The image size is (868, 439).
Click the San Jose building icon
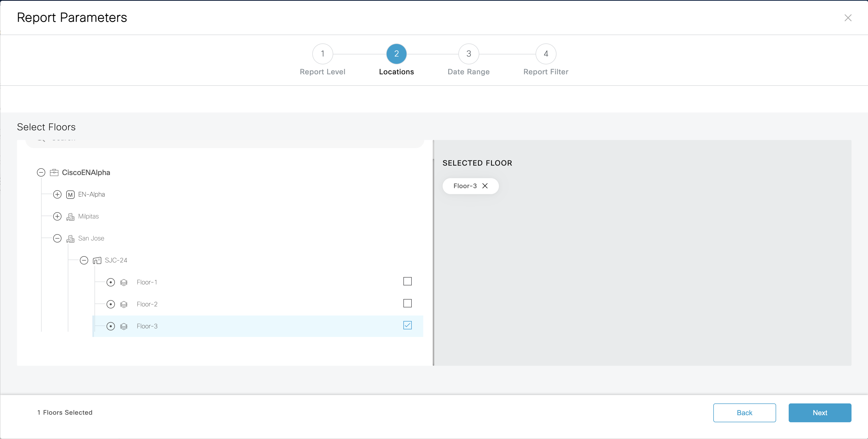tap(70, 239)
